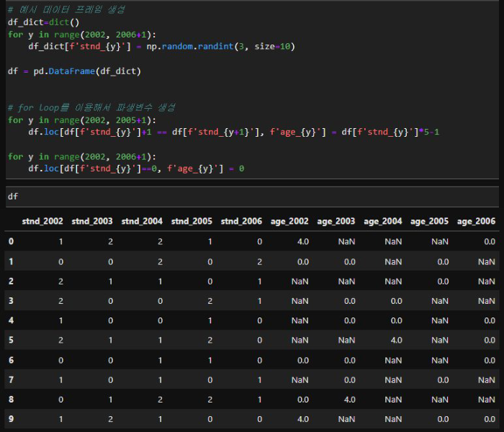Click the age_2005 column header

pyautogui.click(x=429, y=222)
